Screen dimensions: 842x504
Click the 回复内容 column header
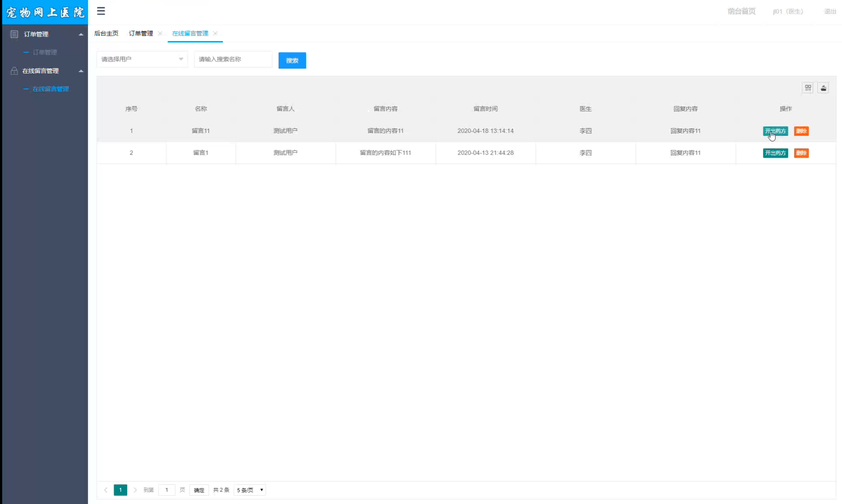[x=685, y=109]
